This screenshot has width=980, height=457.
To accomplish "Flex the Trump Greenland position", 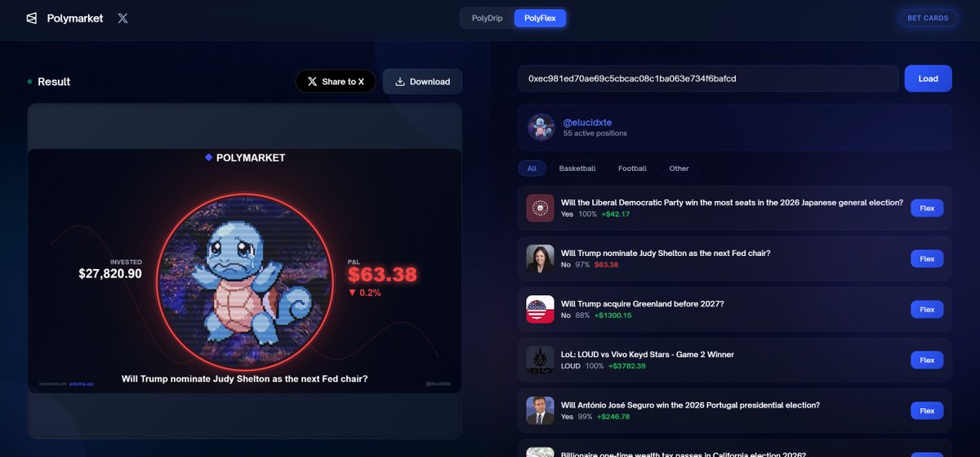I will coord(927,309).
